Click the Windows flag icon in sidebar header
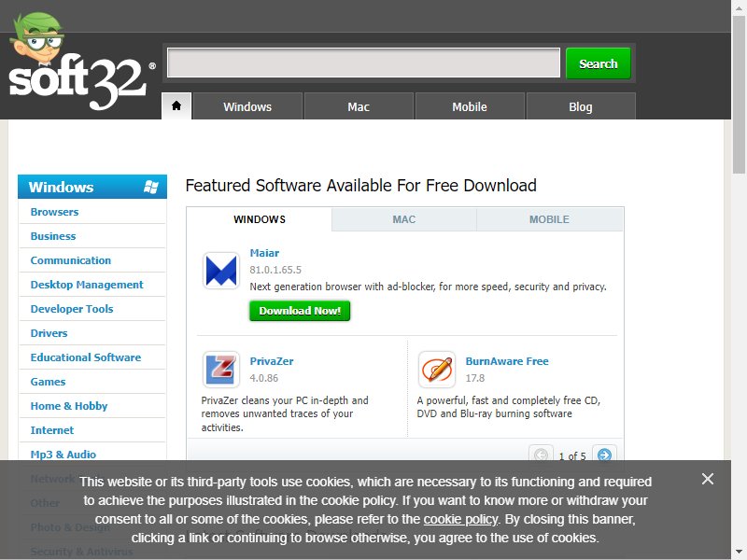This screenshot has width=747, height=560. coord(151,187)
